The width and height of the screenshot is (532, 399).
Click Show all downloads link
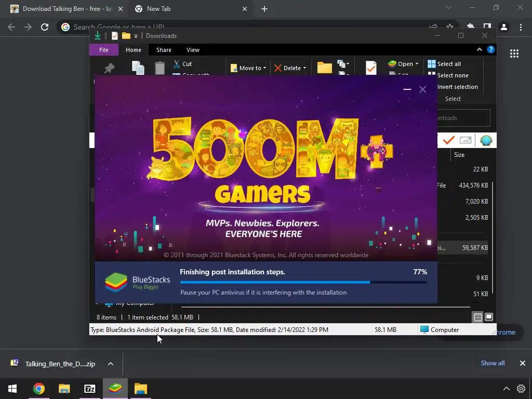pos(493,363)
